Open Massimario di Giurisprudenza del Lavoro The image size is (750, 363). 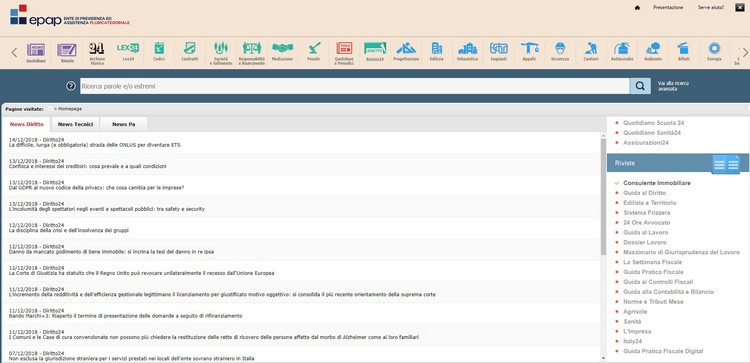(x=681, y=253)
